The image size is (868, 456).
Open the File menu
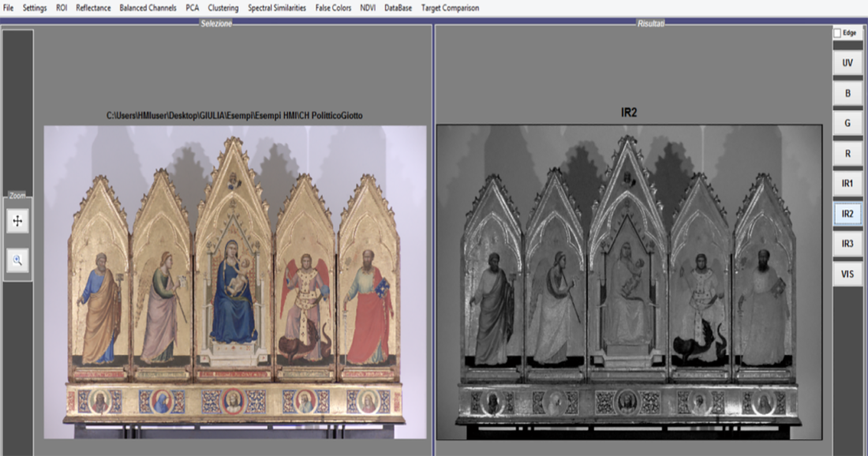[9, 8]
